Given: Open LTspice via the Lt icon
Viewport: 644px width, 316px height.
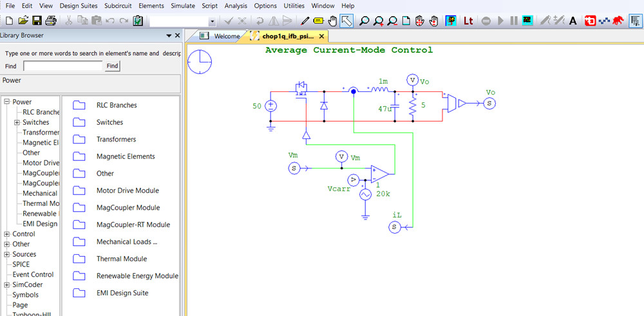Looking at the screenshot, I should [468, 21].
